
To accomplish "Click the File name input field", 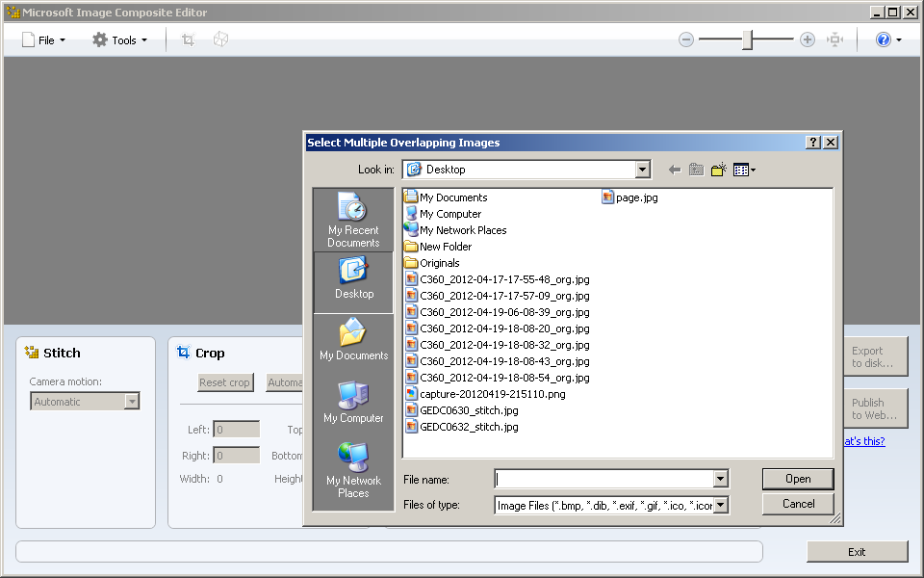I will coord(604,479).
